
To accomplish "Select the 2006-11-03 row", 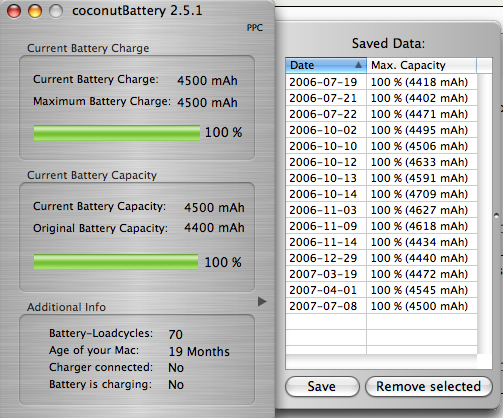I will [381, 210].
